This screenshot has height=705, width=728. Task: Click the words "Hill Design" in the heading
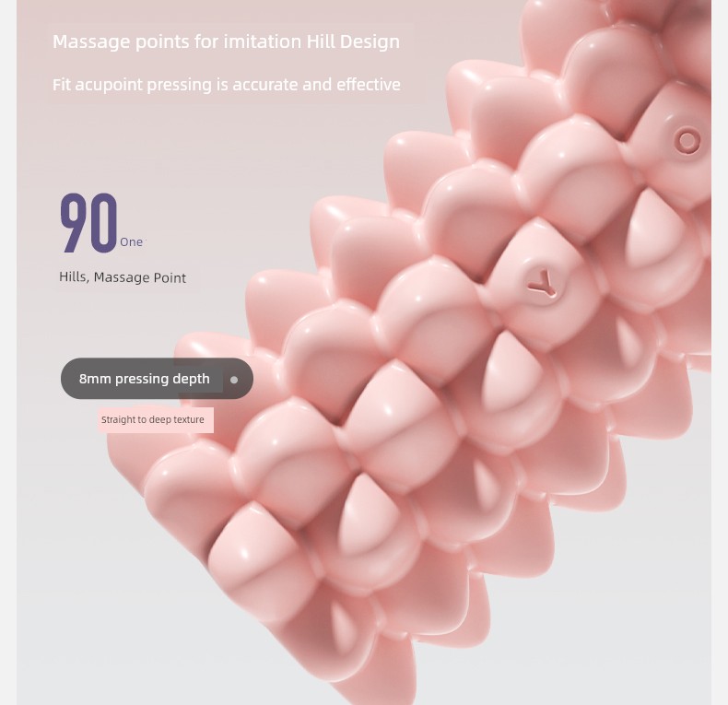point(353,41)
